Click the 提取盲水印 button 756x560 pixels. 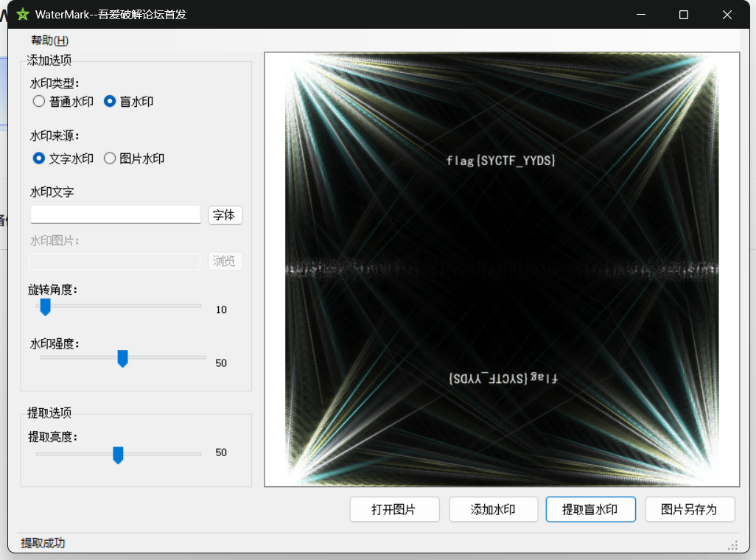coord(590,509)
